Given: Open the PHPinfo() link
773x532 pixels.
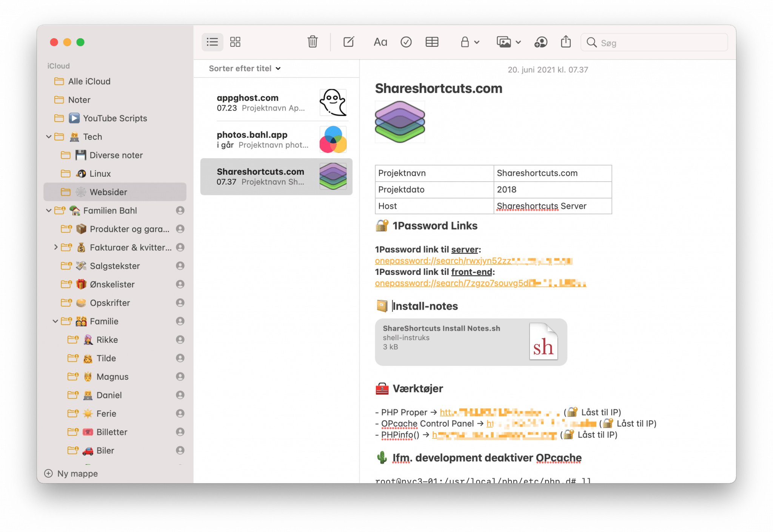Looking at the screenshot, I should point(494,435).
